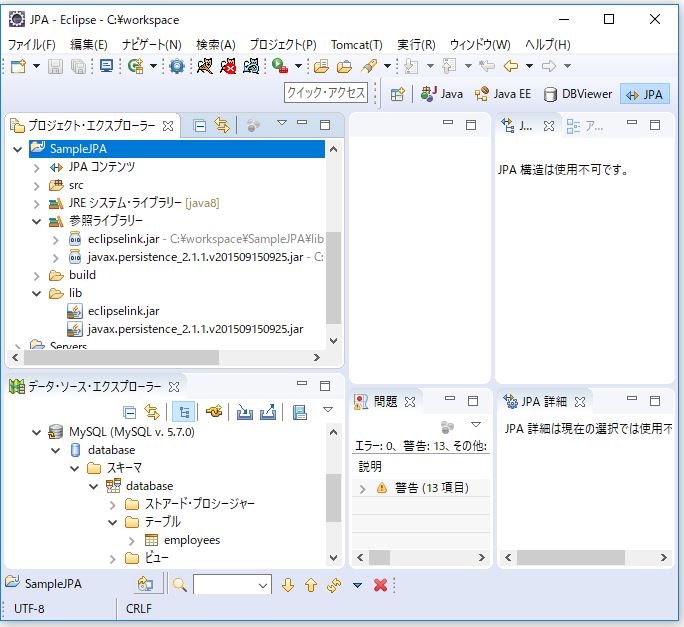Click the クイック・アクセス box

[325, 93]
